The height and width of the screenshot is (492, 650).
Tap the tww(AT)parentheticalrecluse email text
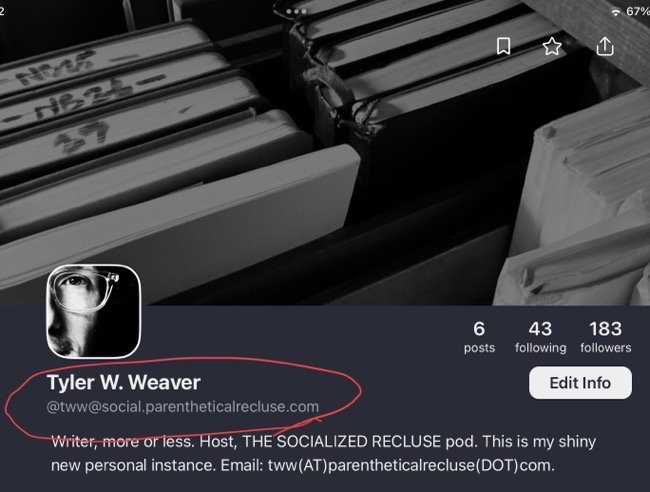tap(411, 465)
